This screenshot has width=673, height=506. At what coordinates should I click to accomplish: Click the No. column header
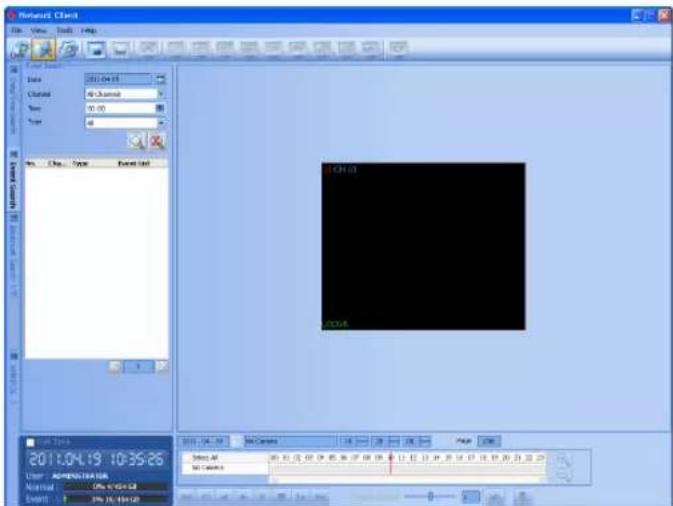(x=31, y=164)
